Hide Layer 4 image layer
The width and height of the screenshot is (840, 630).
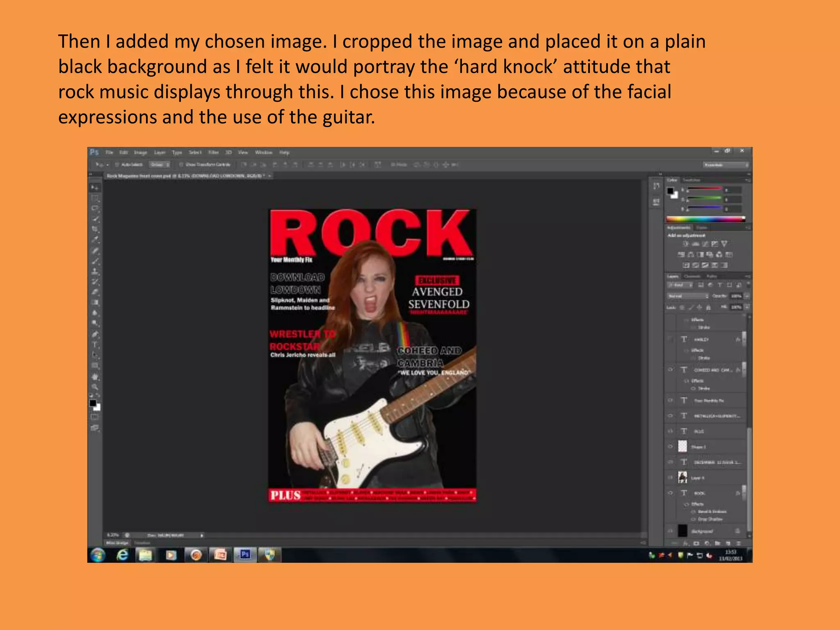(x=670, y=477)
